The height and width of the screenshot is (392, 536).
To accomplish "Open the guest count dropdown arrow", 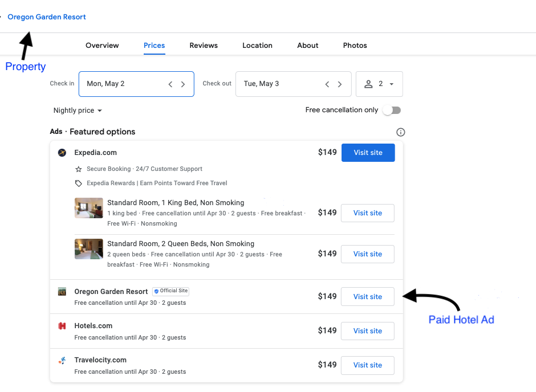I will click(391, 84).
